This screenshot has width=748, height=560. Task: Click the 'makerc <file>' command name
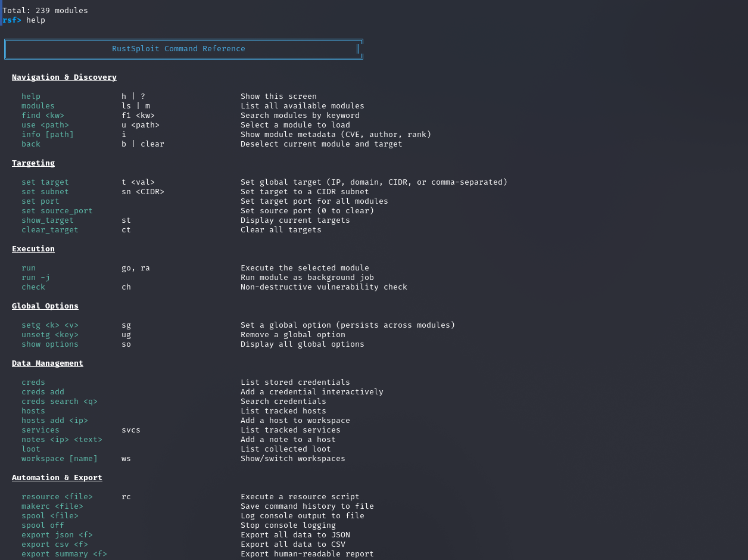pyautogui.click(x=52, y=506)
